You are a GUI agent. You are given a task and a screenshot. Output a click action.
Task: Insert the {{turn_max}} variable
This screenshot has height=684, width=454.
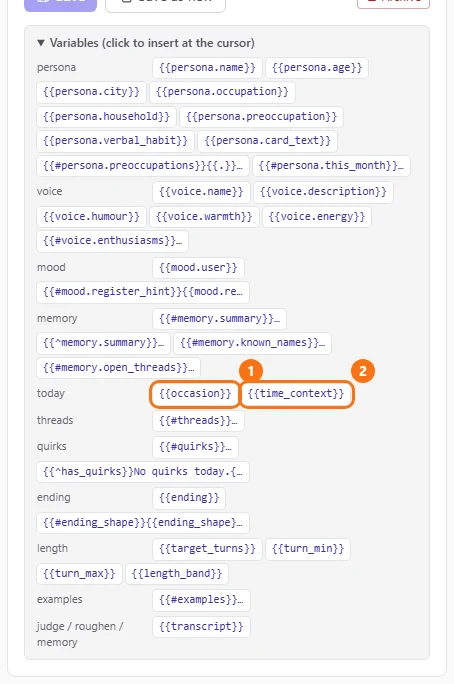click(x=79, y=574)
